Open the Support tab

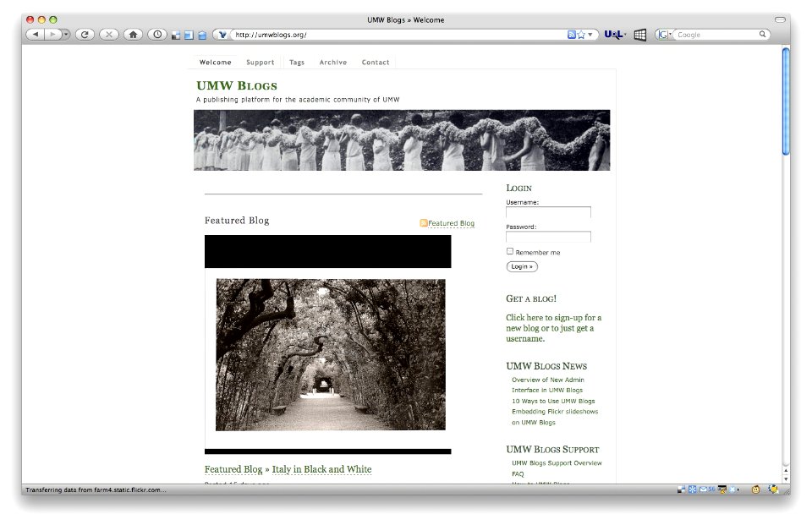tap(260, 62)
